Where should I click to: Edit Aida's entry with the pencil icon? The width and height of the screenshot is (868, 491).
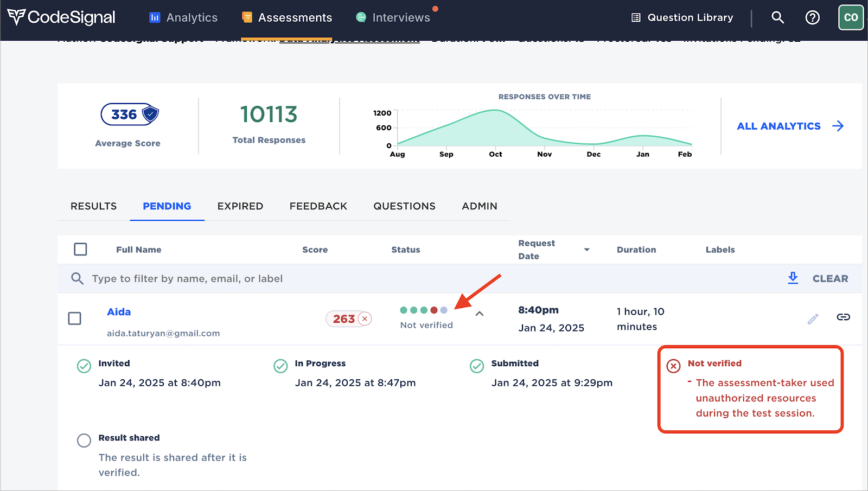[x=813, y=319]
